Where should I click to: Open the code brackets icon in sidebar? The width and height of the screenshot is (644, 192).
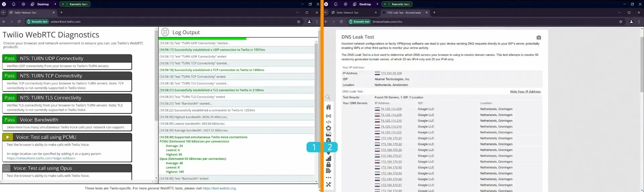[x=328, y=122]
